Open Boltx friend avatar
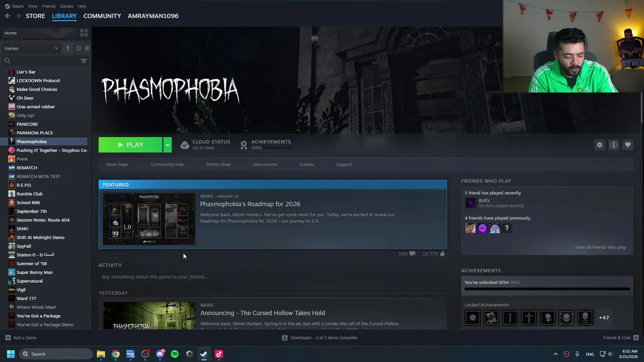Screen dimensions: 644x362 tap(470, 203)
